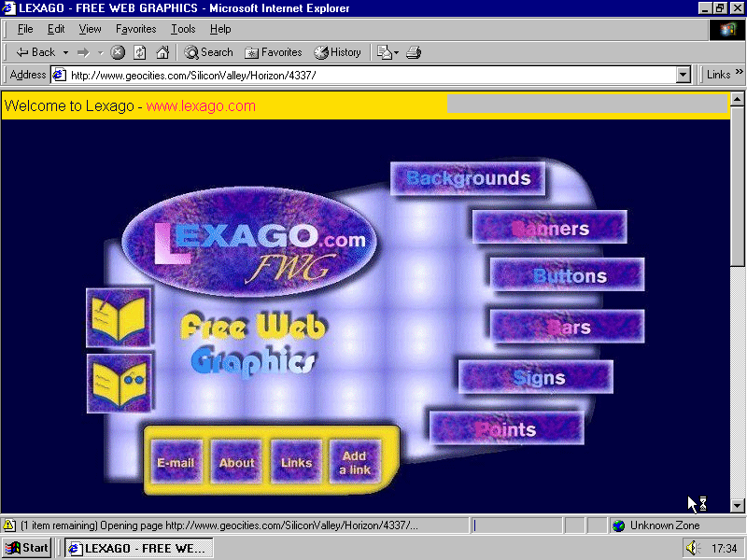Click the speaker volume icon in system tray

[x=691, y=549]
